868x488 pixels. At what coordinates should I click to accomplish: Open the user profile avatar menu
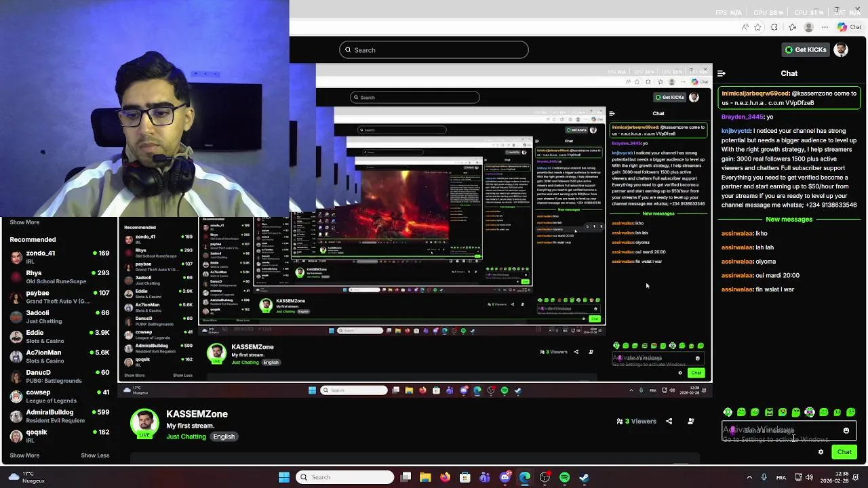click(841, 49)
